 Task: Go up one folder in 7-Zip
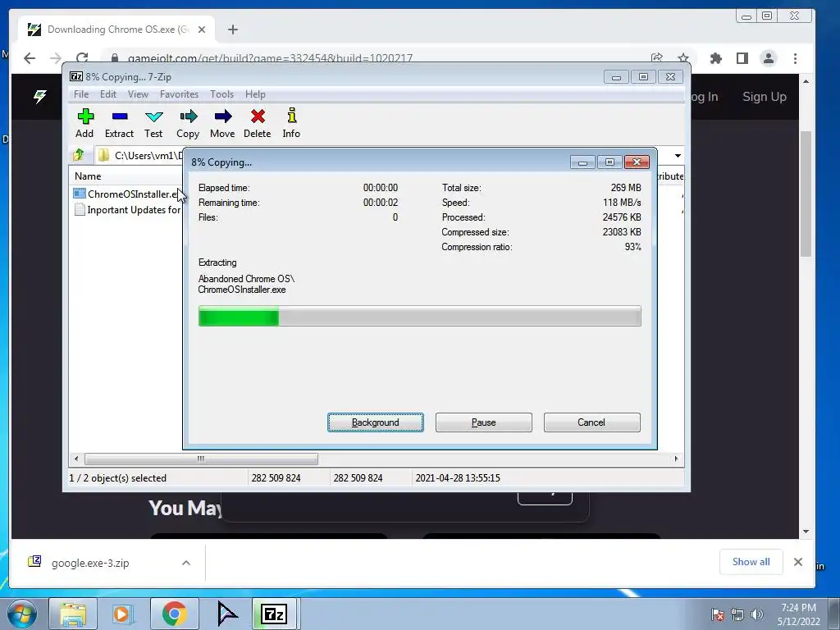click(79, 155)
